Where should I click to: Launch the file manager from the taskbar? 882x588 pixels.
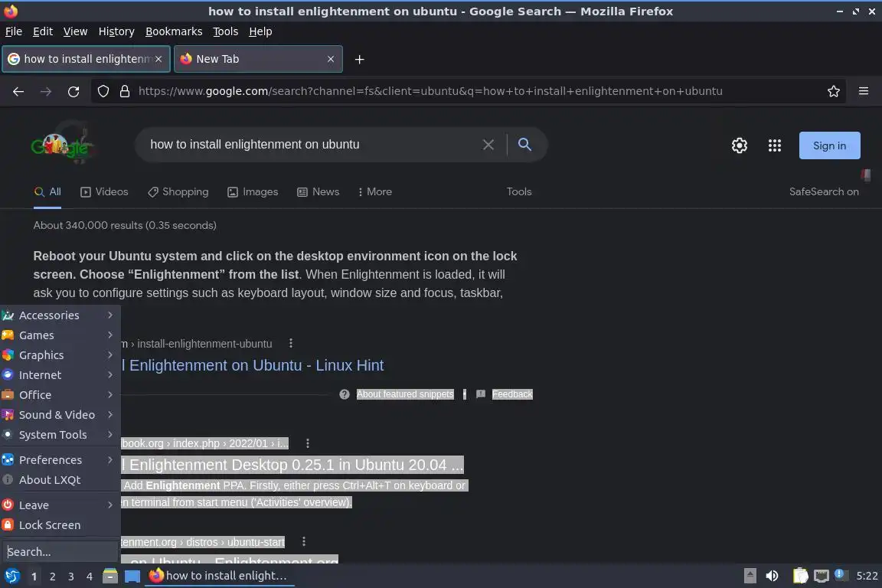tap(110, 577)
